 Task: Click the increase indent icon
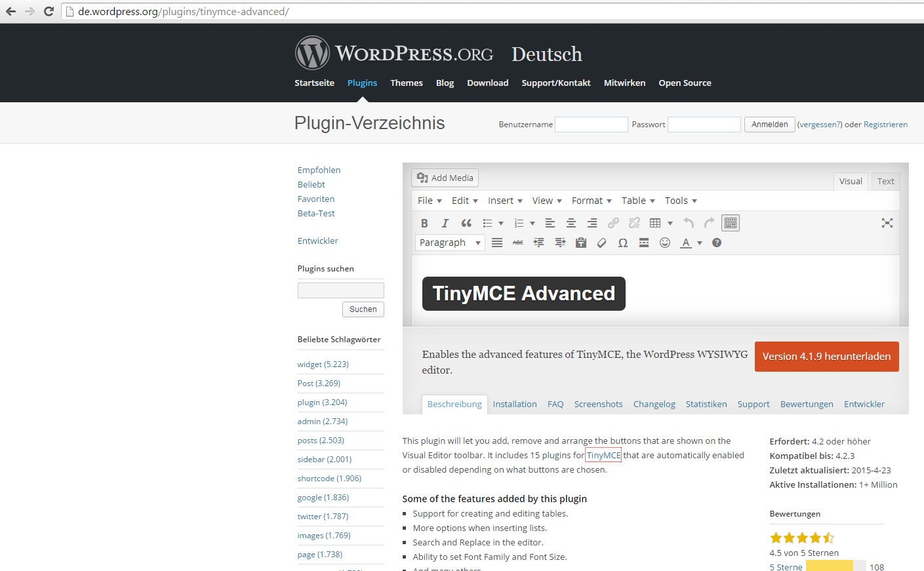pos(560,243)
